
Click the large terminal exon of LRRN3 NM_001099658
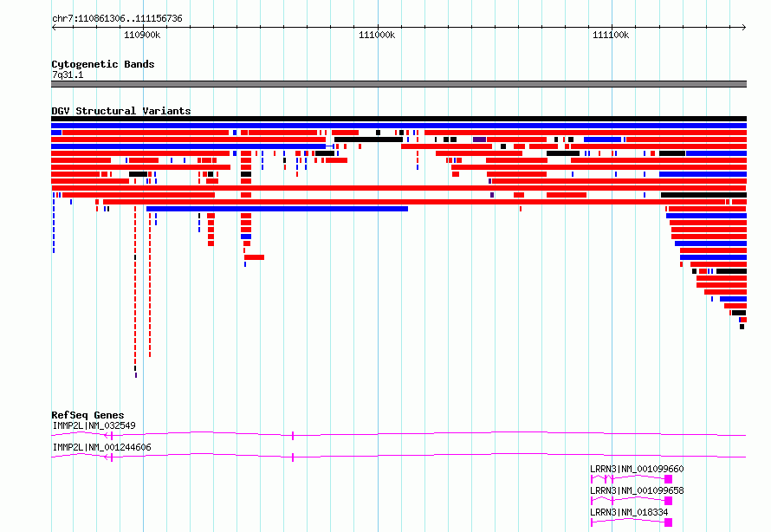coord(668,501)
